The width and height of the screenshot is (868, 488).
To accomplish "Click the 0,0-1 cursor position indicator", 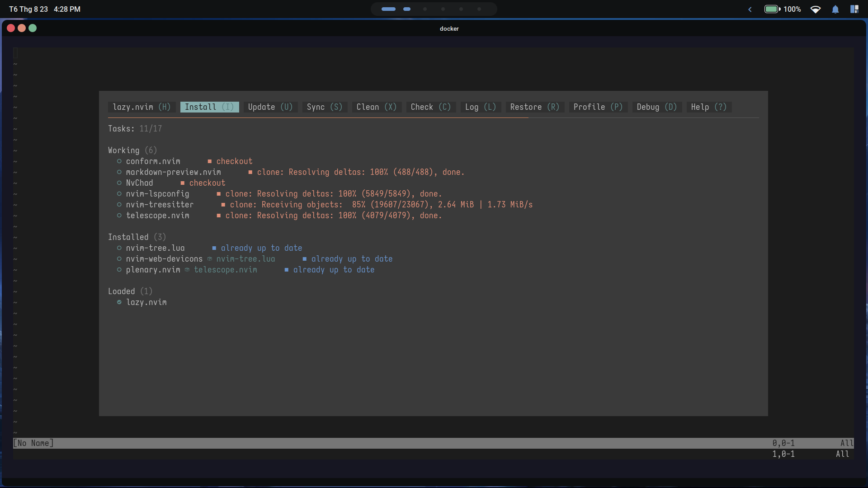I will point(783,443).
